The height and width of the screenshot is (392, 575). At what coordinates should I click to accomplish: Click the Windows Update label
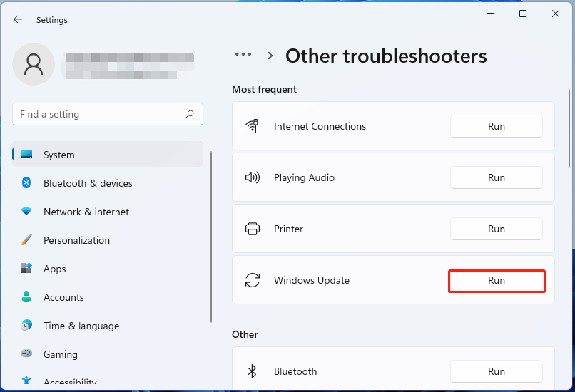(311, 280)
